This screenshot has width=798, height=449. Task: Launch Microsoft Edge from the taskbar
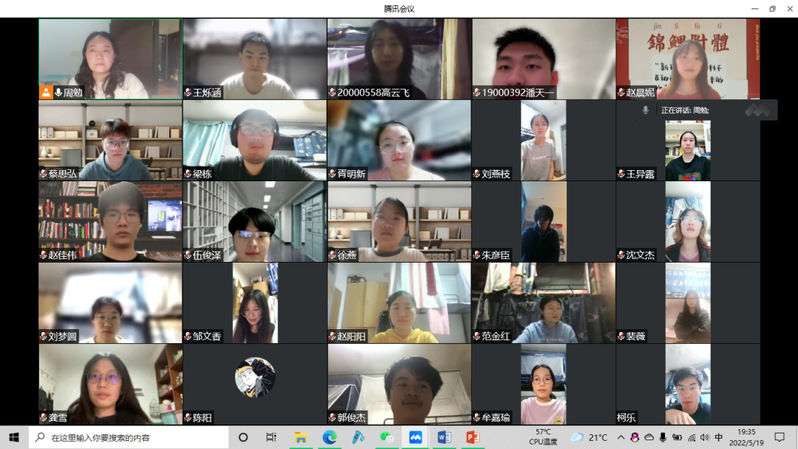tap(329, 437)
